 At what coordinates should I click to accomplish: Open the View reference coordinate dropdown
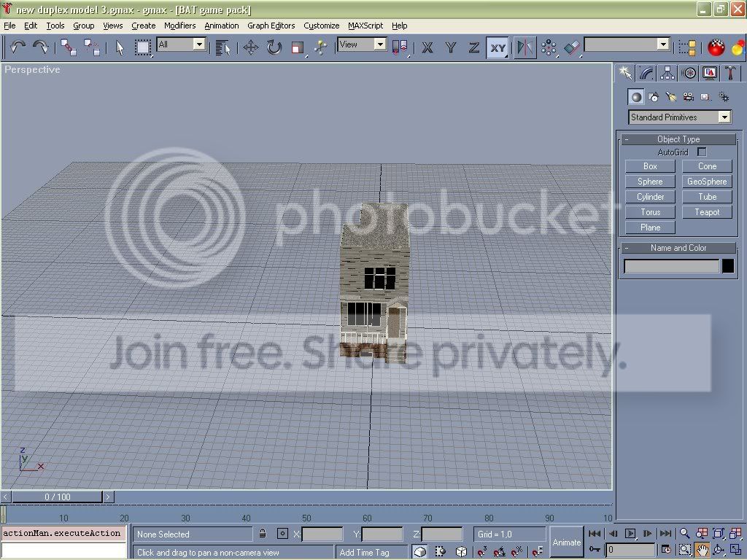click(362, 44)
